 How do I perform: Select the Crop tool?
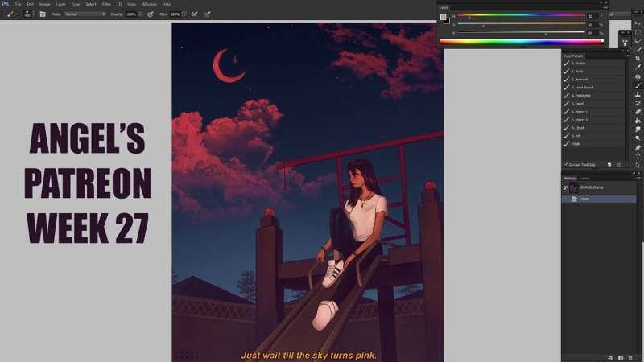click(x=638, y=59)
